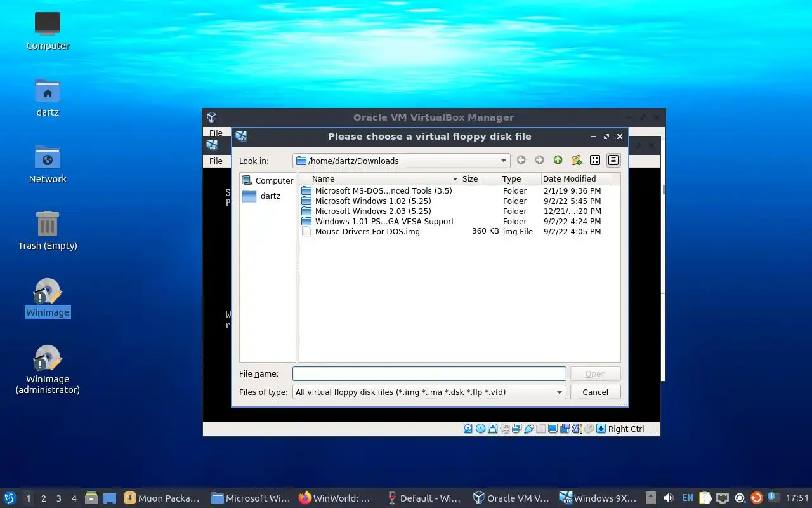Switch to the Microsoft Wi... folder taskbar item

[250, 498]
